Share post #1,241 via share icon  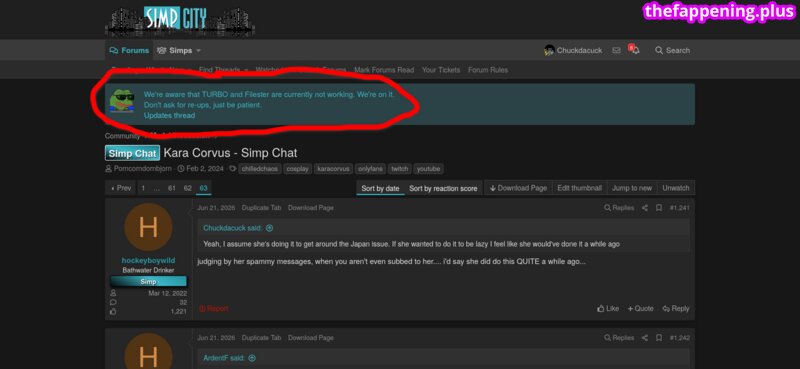coord(645,208)
